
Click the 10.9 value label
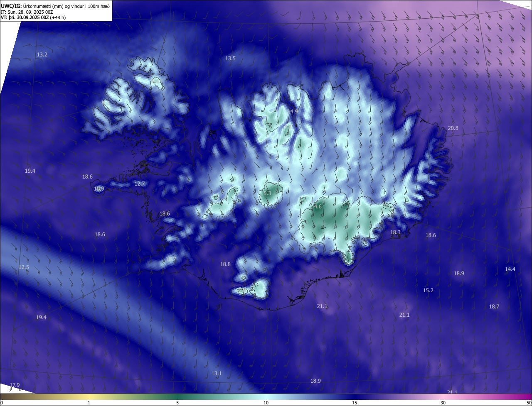[99, 189]
